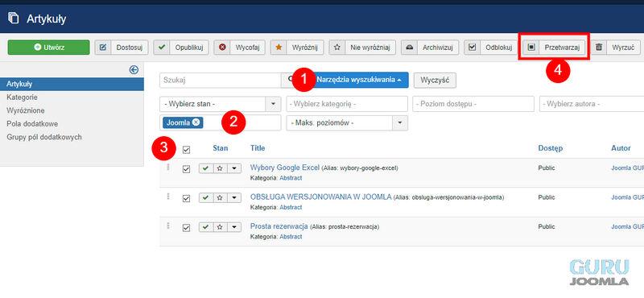This screenshot has width=644, height=298.
Task: Click the Nie wyróżniaj button
Action: tap(362, 48)
